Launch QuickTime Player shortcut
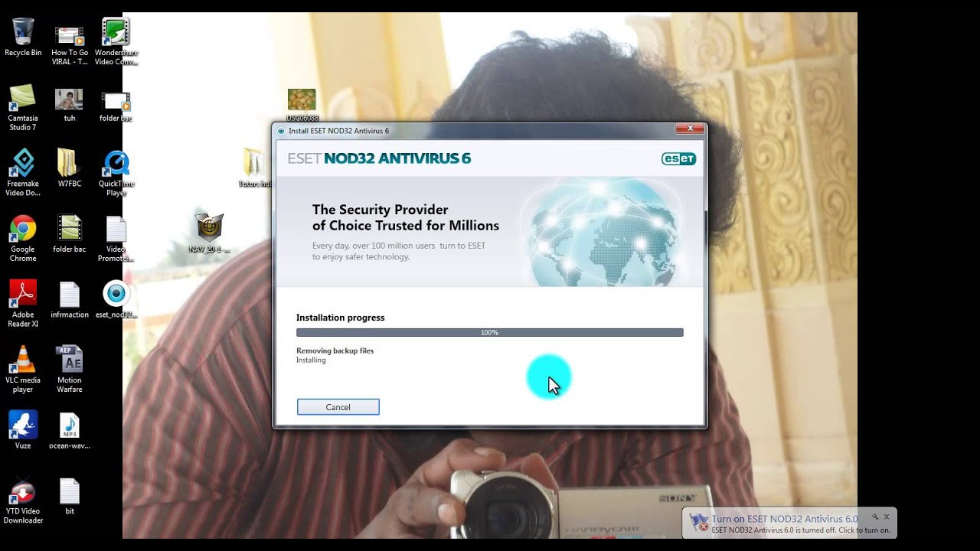The image size is (980, 551). pos(116,173)
